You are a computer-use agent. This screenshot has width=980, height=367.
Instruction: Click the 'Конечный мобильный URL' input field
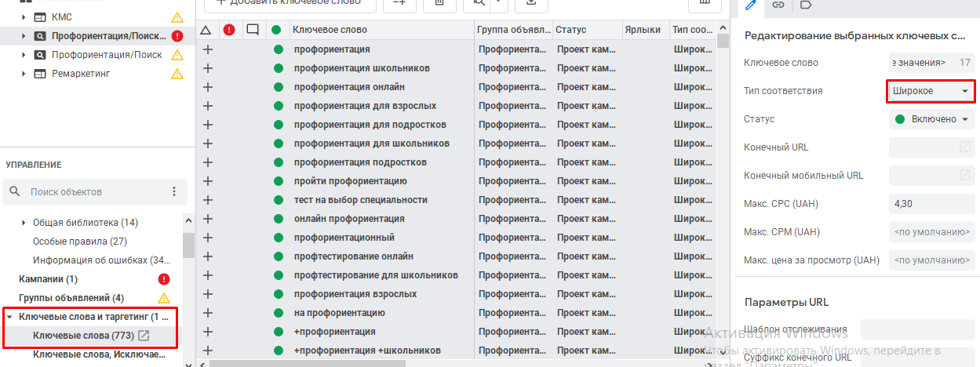[932, 176]
